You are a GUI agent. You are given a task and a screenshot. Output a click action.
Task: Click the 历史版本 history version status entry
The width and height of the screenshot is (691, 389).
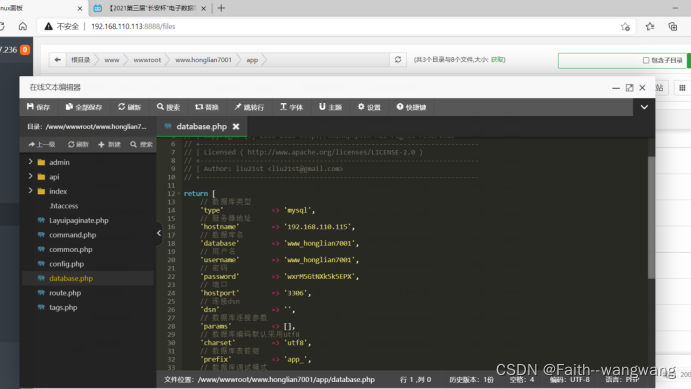point(471,379)
